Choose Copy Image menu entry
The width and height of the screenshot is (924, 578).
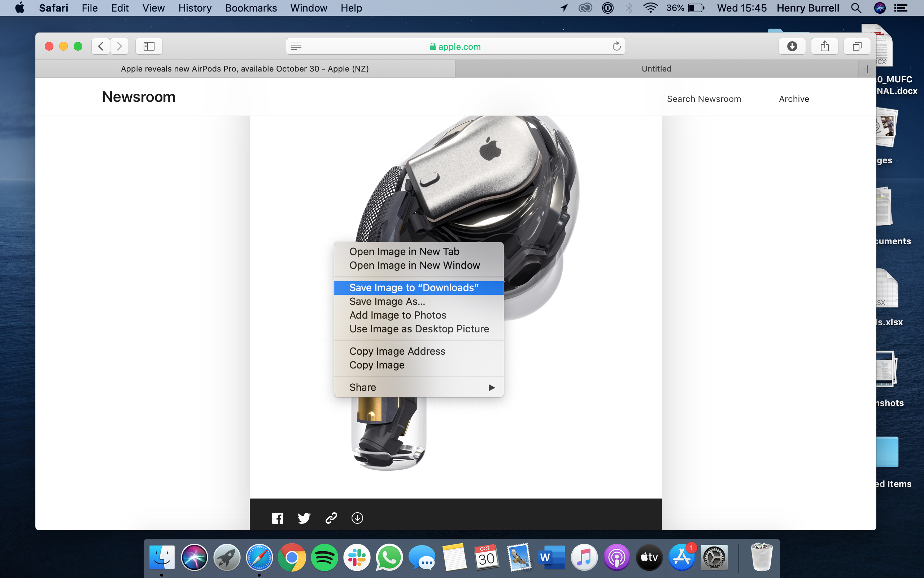[419, 365]
